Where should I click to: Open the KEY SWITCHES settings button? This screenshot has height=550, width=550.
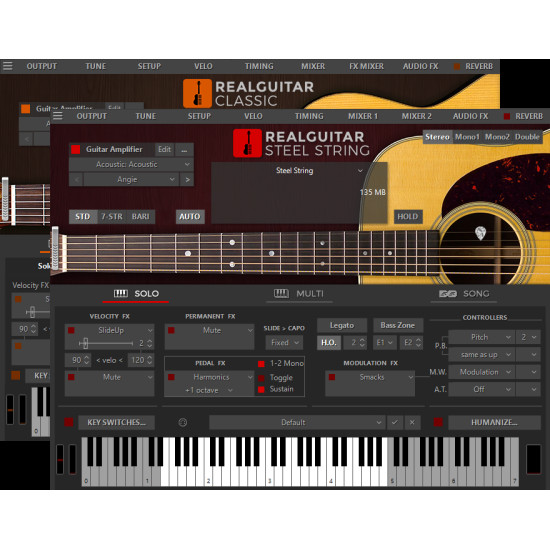click(x=116, y=422)
